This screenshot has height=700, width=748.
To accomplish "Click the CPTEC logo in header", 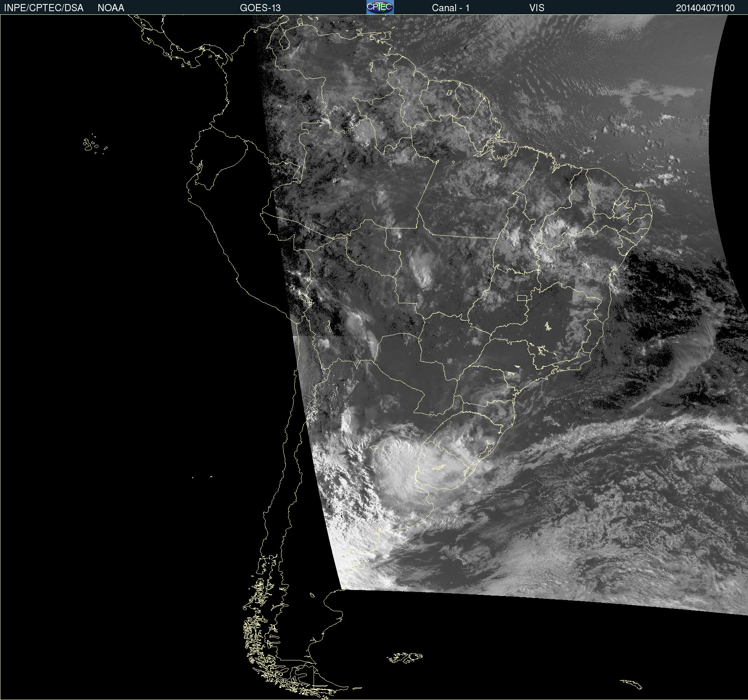I will 380,7.
